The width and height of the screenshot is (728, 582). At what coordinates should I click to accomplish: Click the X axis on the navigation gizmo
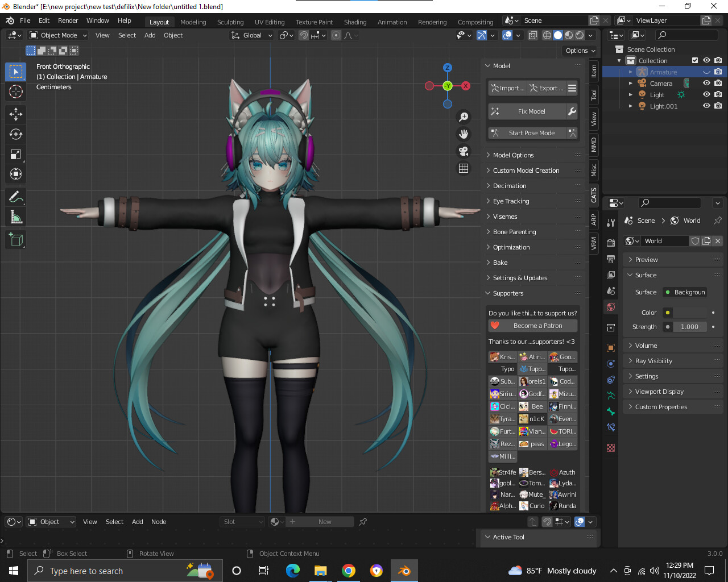466,86
